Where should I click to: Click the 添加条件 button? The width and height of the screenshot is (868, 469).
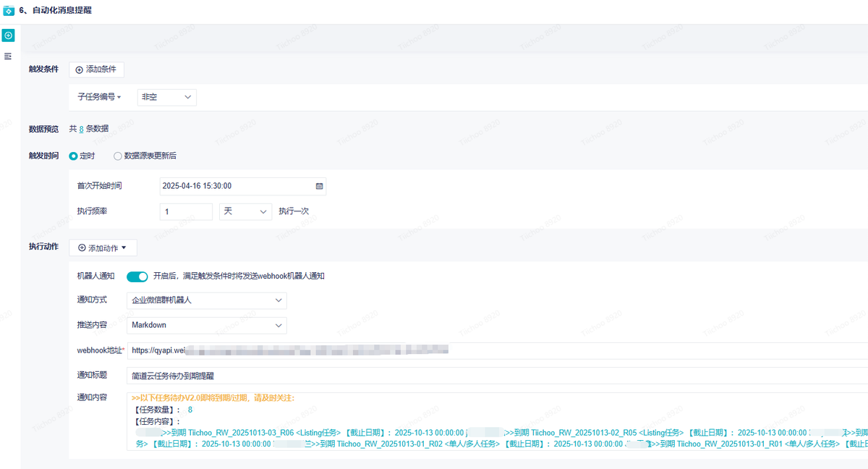pyautogui.click(x=97, y=69)
